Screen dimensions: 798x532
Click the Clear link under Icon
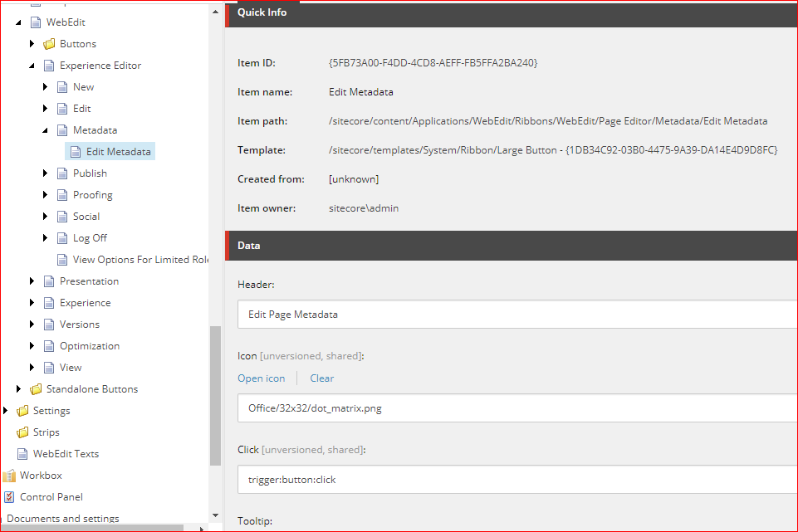pos(321,378)
